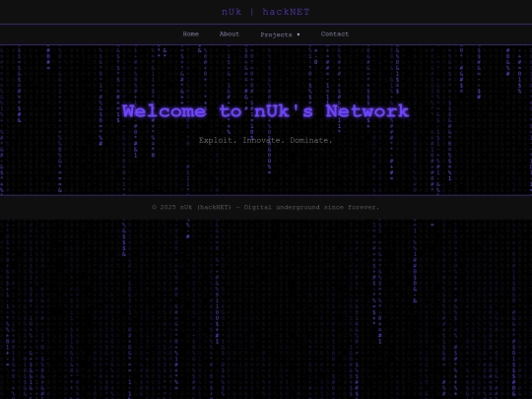Click the © 2025 nUk footer text

[266, 207]
